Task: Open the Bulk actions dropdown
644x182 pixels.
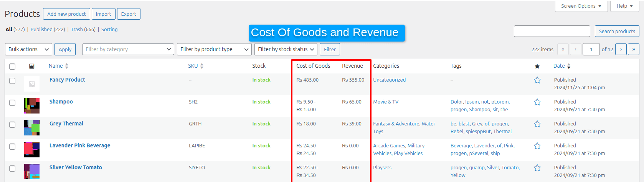Action: coord(29,49)
